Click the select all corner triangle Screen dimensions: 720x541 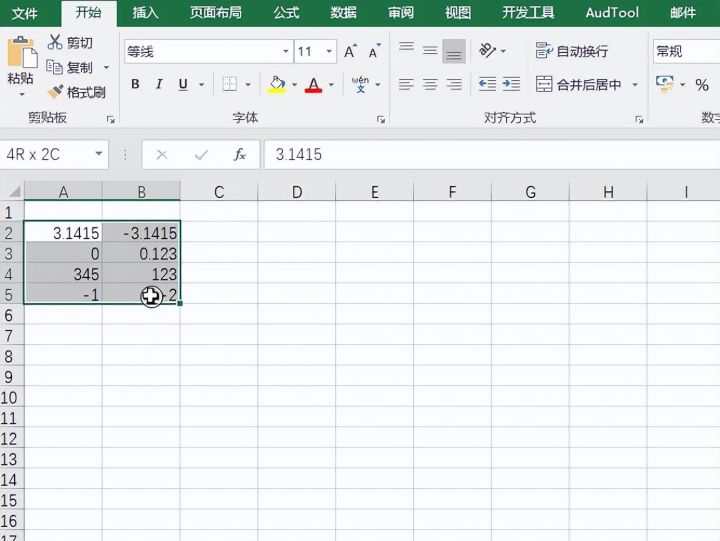click(x=15, y=191)
